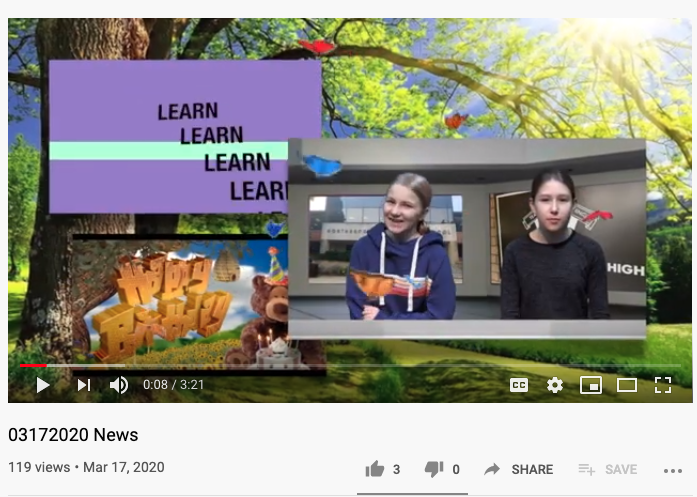
Task: Enter full screen mode
Action: pyautogui.click(x=663, y=385)
